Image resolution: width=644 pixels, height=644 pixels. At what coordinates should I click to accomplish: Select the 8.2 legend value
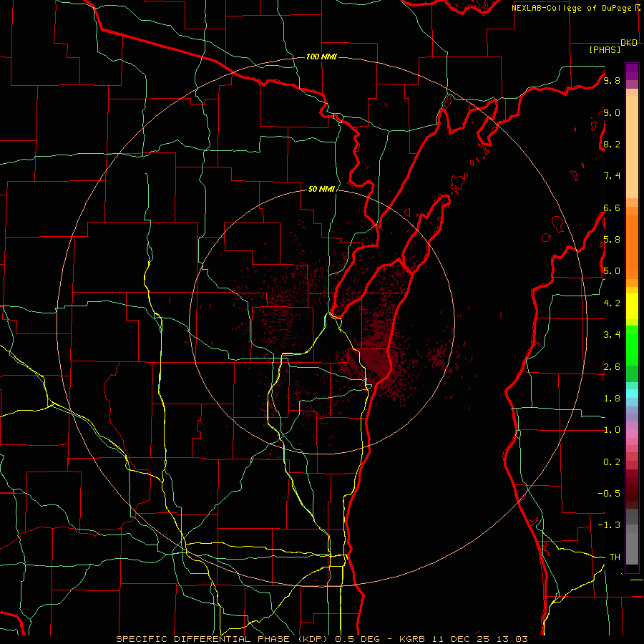pos(612,144)
